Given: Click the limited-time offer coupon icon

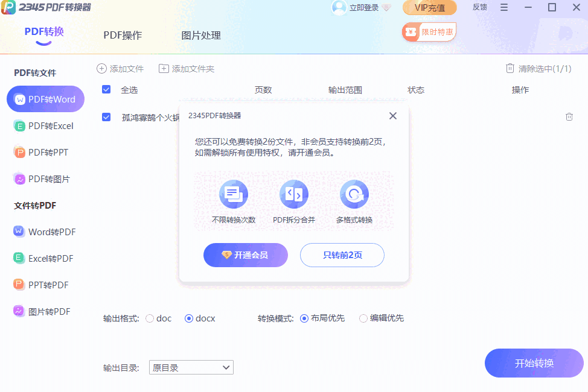Looking at the screenshot, I should pos(411,32).
